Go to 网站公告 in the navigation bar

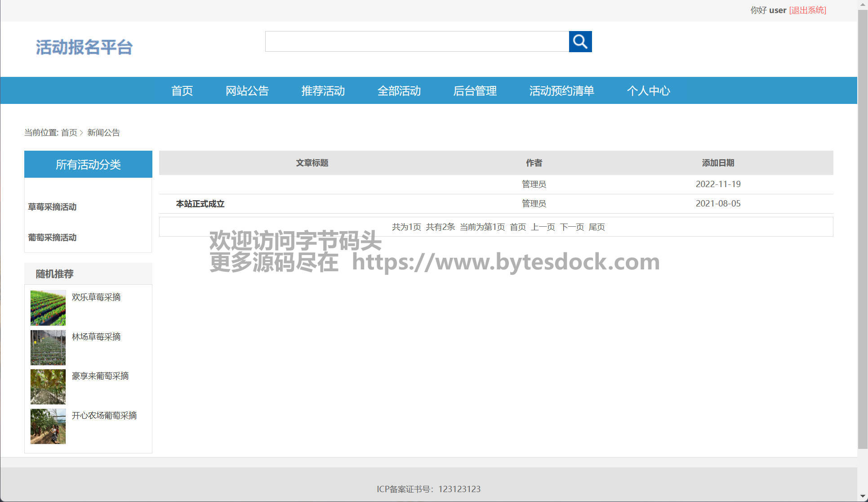point(247,91)
